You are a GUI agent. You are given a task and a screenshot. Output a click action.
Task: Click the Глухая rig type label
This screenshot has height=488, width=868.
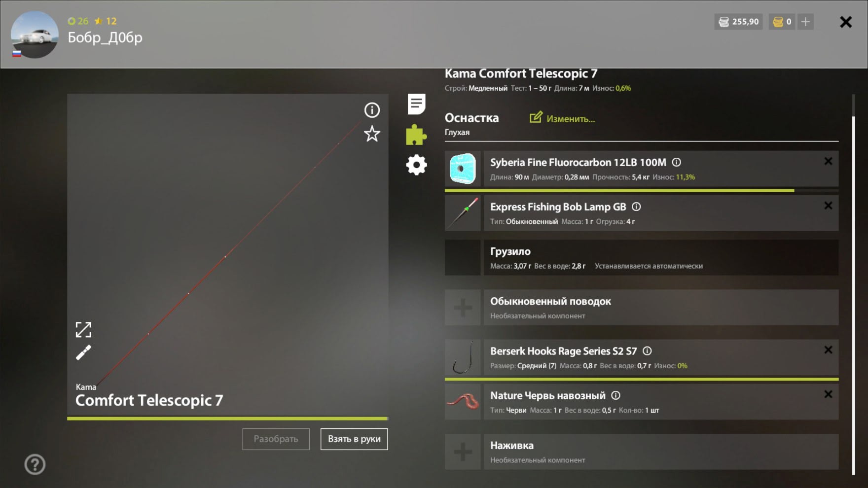(457, 132)
